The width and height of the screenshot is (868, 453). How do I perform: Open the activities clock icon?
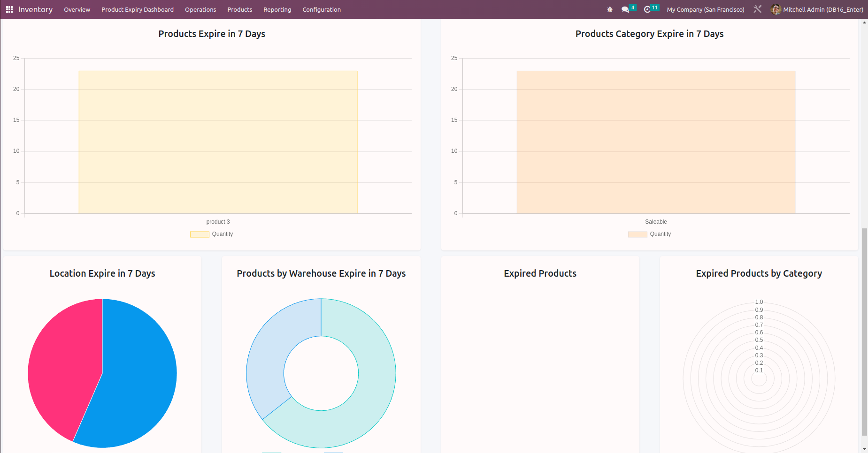(x=647, y=9)
